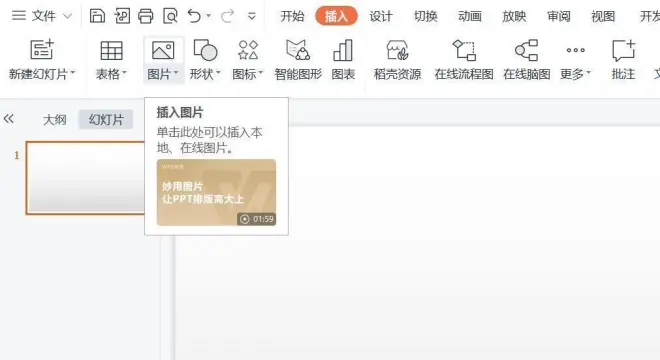Click the Print icon

(x=146, y=16)
